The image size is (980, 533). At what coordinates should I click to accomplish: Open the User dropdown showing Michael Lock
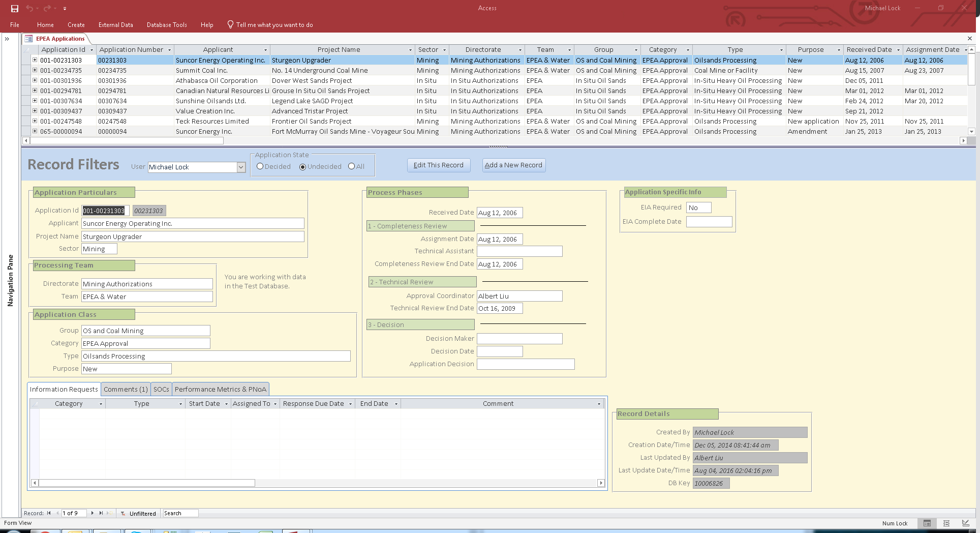(x=241, y=167)
